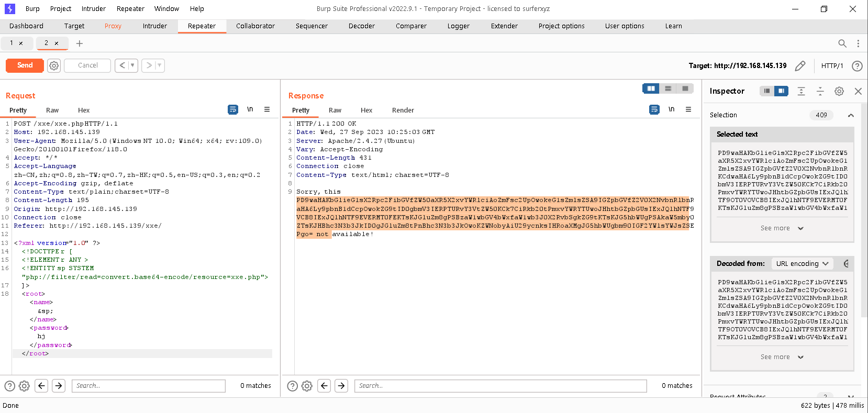Switch to side-by-side request/response layout
The image size is (868, 413).
click(651, 88)
